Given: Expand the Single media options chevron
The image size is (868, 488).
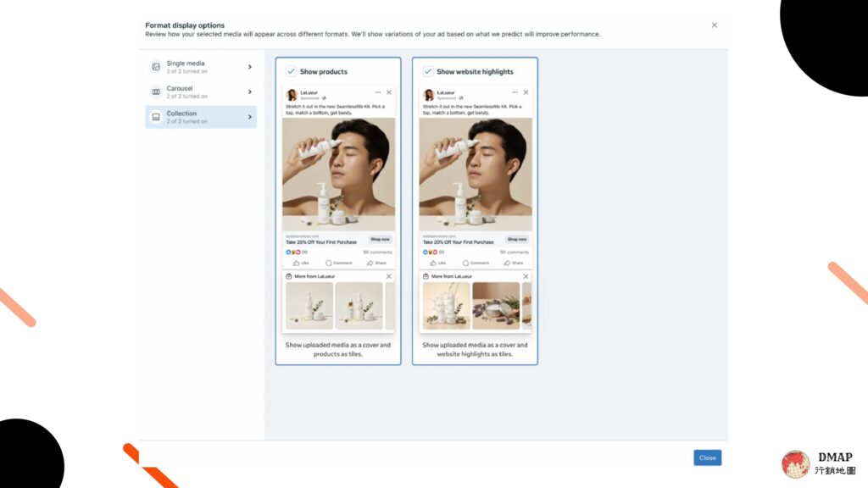Looking at the screenshot, I should [x=250, y=67].
